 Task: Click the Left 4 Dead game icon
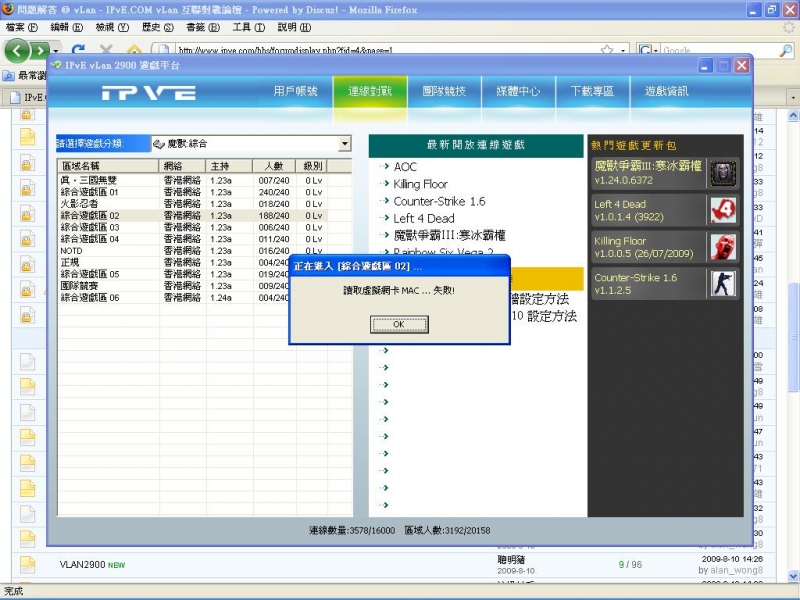point(722,210)
